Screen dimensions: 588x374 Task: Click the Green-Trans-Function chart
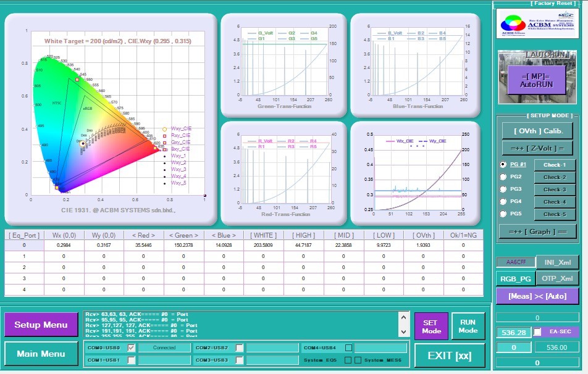click(284, 65)
